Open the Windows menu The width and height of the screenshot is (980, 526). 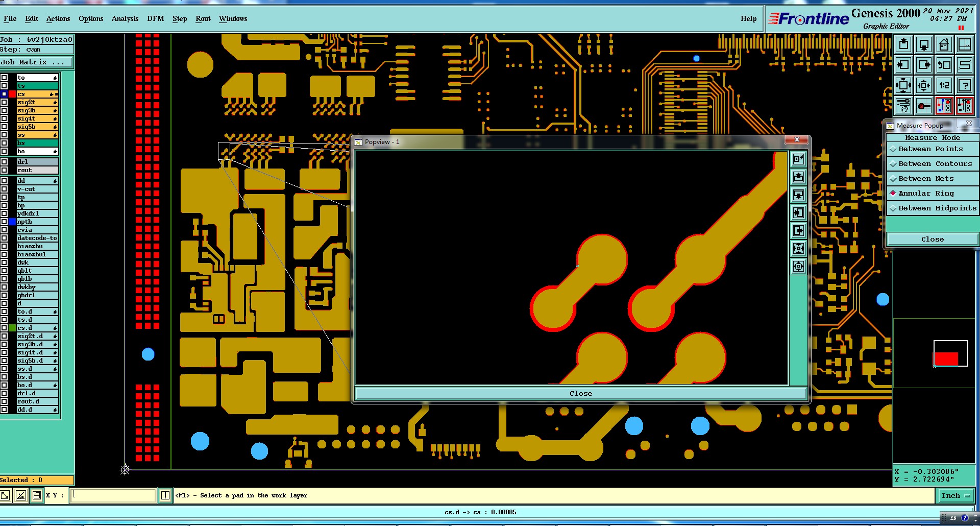(233, 18)
